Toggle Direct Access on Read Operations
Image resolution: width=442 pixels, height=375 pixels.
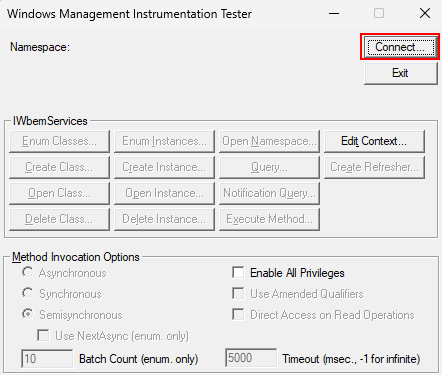(x=238, y=315)
